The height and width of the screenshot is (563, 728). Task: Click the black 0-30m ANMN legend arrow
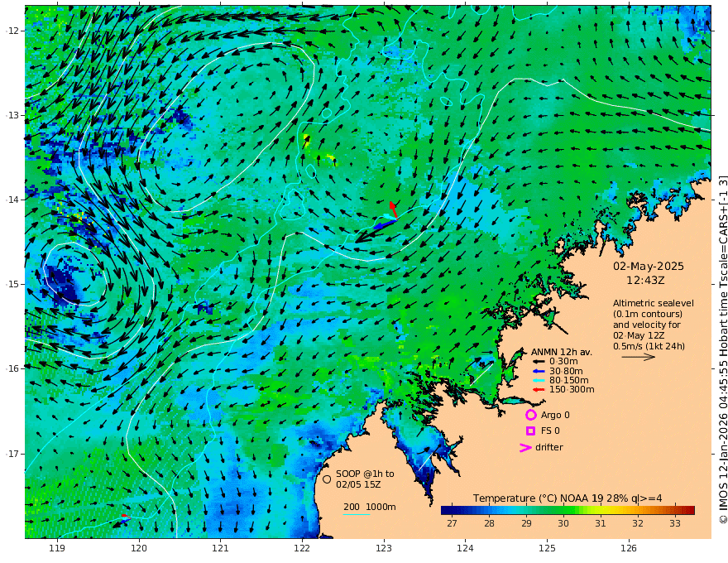539,362
